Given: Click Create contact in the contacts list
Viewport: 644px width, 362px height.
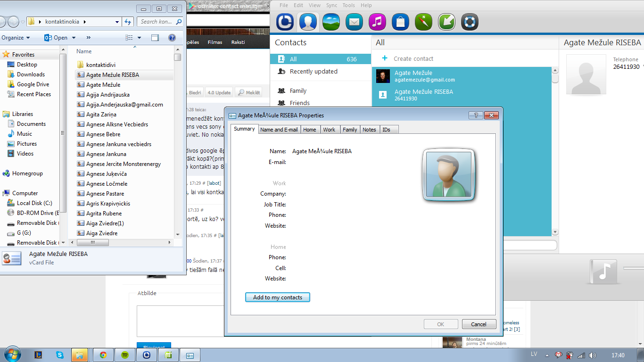Looking at the screenshot, I should 413,59.
